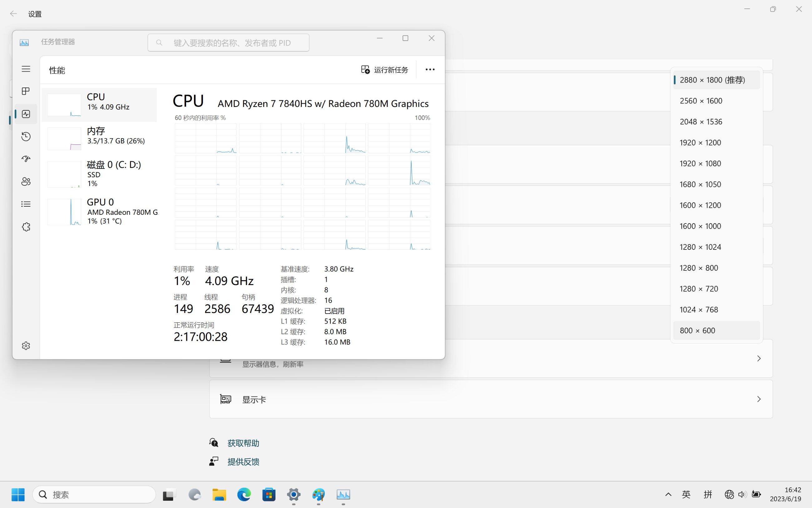Switch to Settings app in taskbar

click(x=294, y=495)
